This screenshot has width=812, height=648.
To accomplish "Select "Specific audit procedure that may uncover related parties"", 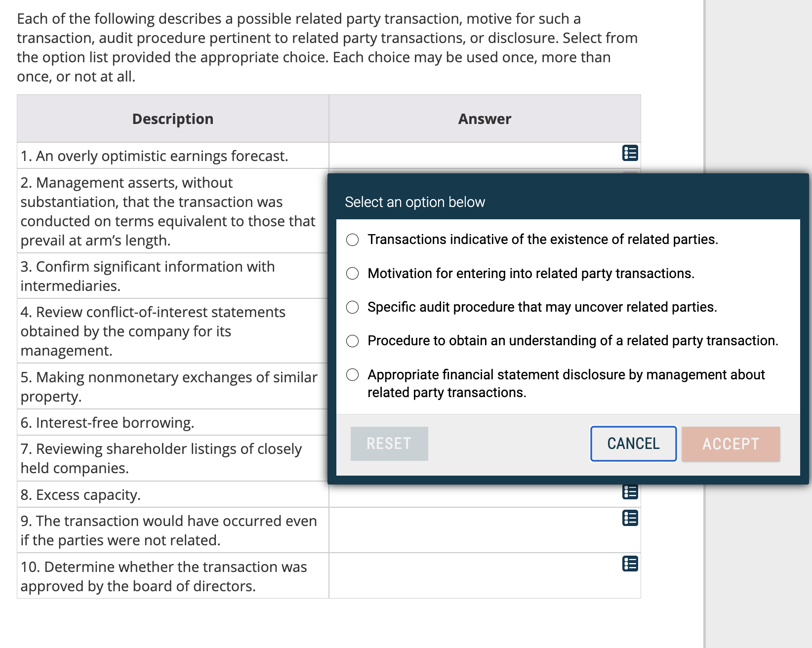I will pyautogui.click(x=353, y=307).
